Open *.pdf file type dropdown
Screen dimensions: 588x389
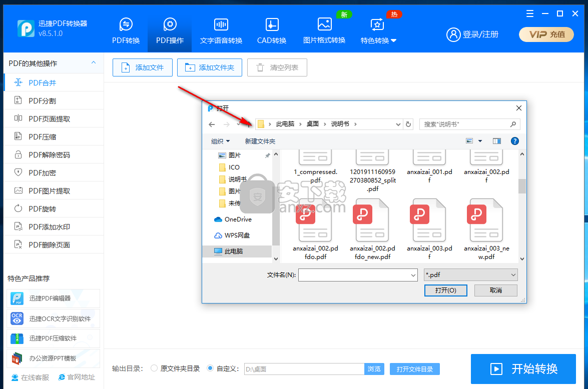[x=470, y=274]
